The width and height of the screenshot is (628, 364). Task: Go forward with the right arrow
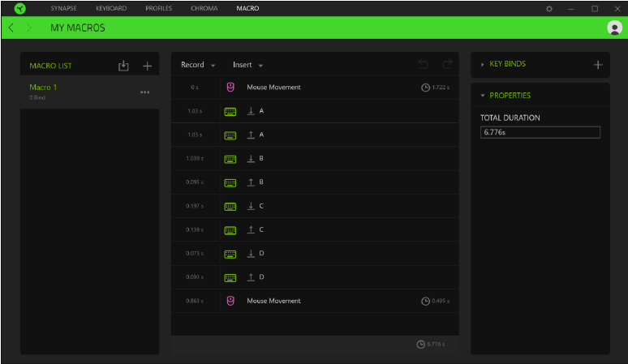point(29,28)
